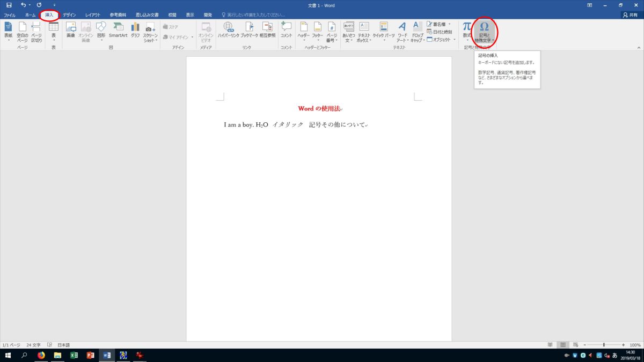Zoom in with the plus button
Viewport: 644px width, 362px height.
624,345
